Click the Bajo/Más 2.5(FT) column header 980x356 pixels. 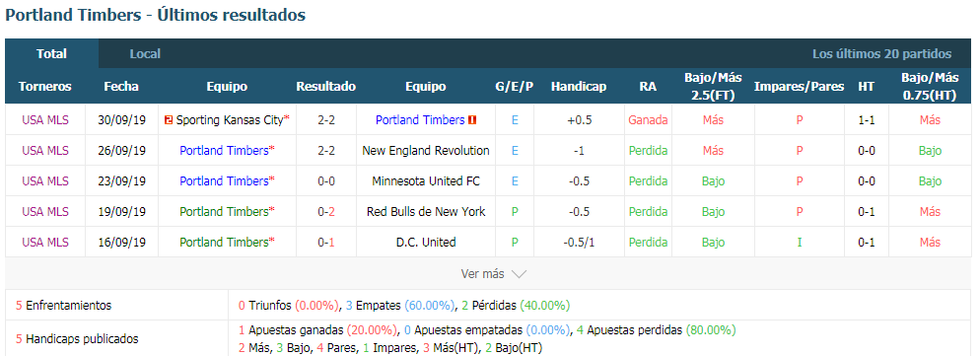[x=713, y=87]
